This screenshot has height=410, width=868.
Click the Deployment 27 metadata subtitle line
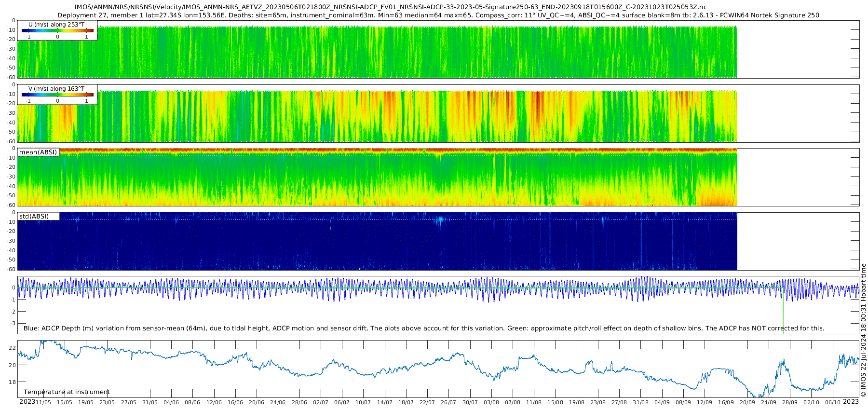[438, 15]
